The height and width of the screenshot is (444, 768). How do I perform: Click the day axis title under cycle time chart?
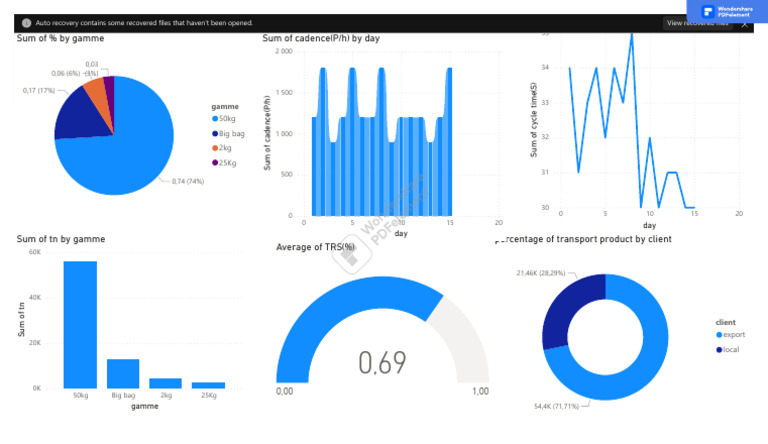[649, 225]
